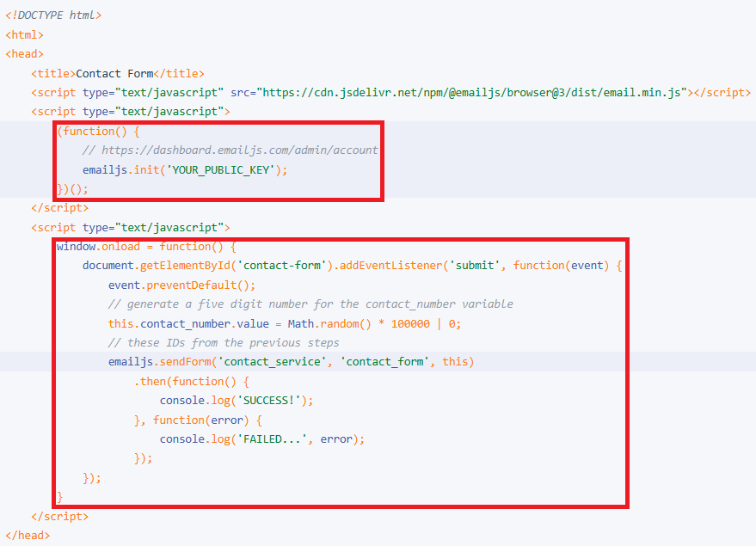Viewport: 756px width, 546px height.
Task: Click 'these IDs from the previous steps' comment
Action: click(x=224, y=342)
